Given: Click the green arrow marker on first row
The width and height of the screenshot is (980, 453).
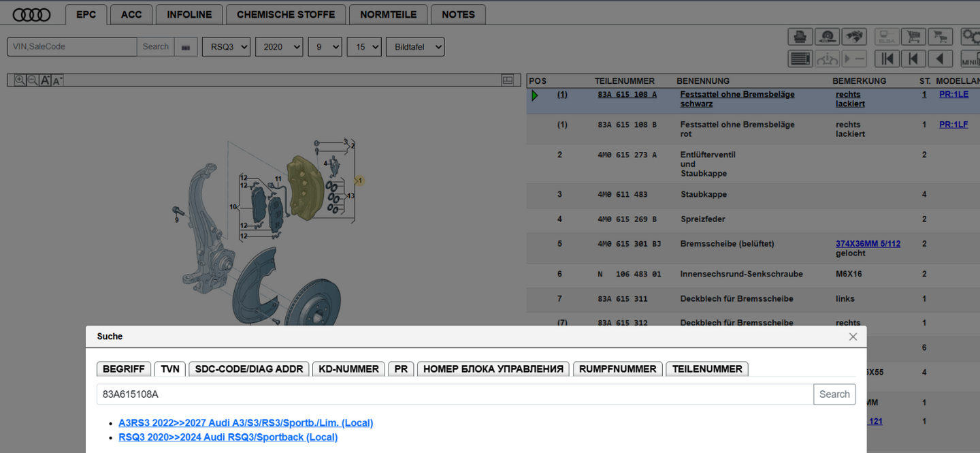Looking at the screenshot, I should pos(535,95).
